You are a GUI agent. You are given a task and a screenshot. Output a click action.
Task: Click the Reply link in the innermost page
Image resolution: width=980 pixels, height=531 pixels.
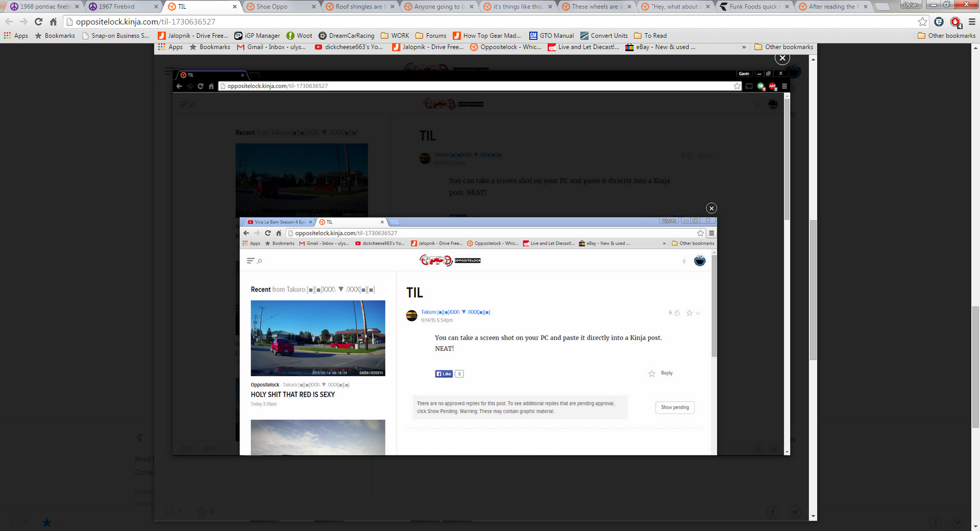(667, 373)
